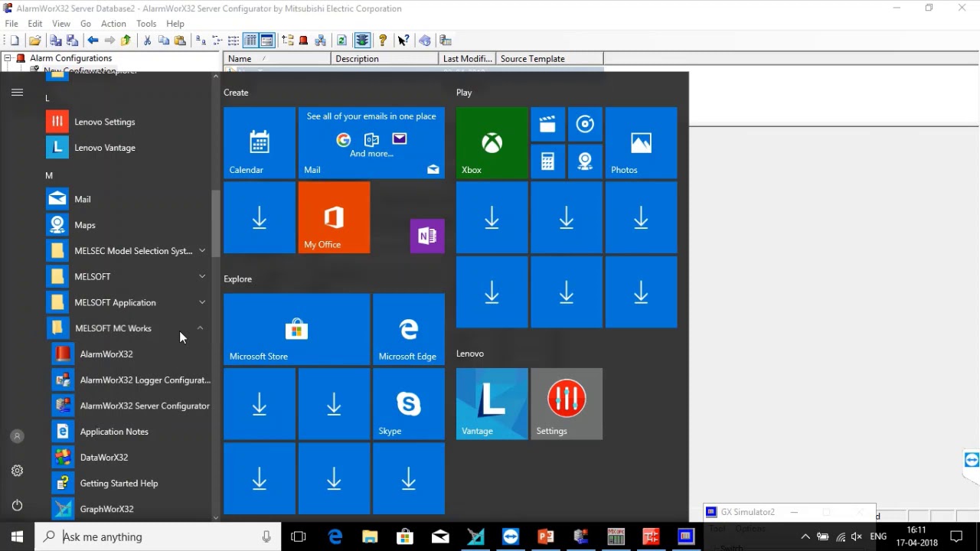This screenshot has width=980, height=551.
Task: Open Task View on the taskbar
Action: point(299,537)
